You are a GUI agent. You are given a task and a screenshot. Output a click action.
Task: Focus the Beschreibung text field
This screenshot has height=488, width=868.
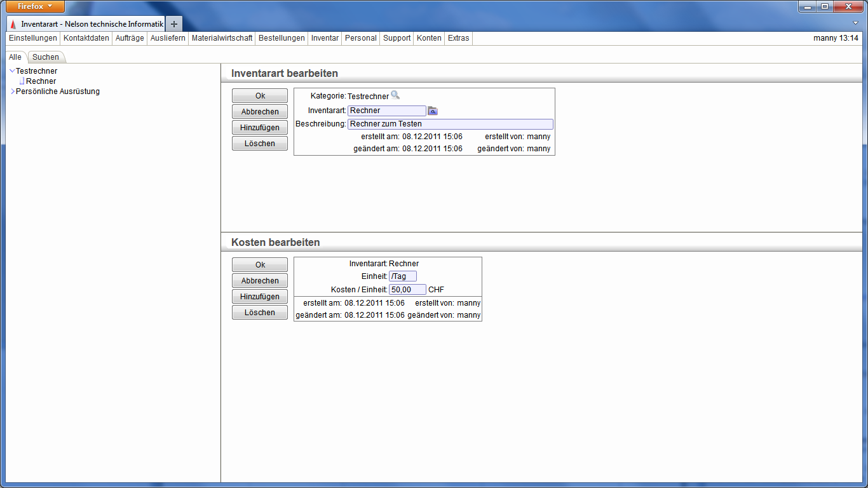click(450, 124)
